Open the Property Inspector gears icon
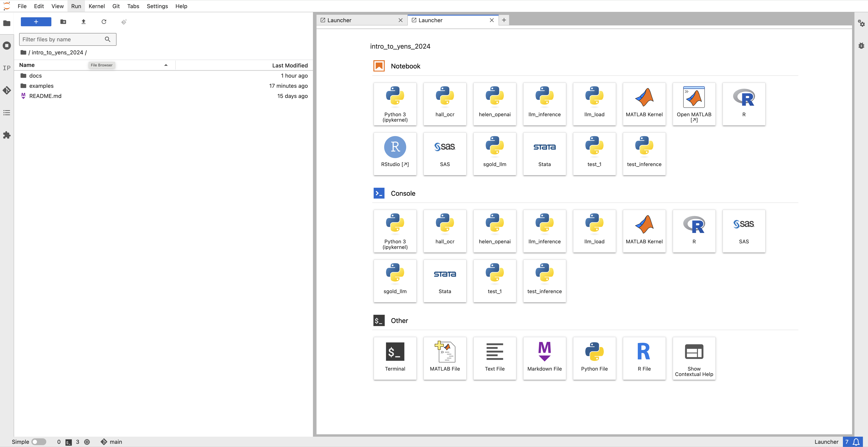The width and height of the screenshot is (868, 447). tap(861, 23)
